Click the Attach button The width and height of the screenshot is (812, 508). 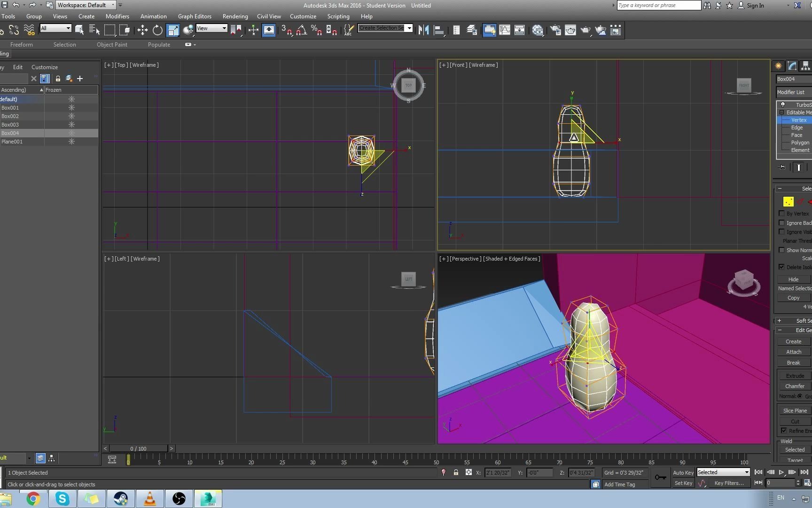pyautogui.click(x=793, y=352)
